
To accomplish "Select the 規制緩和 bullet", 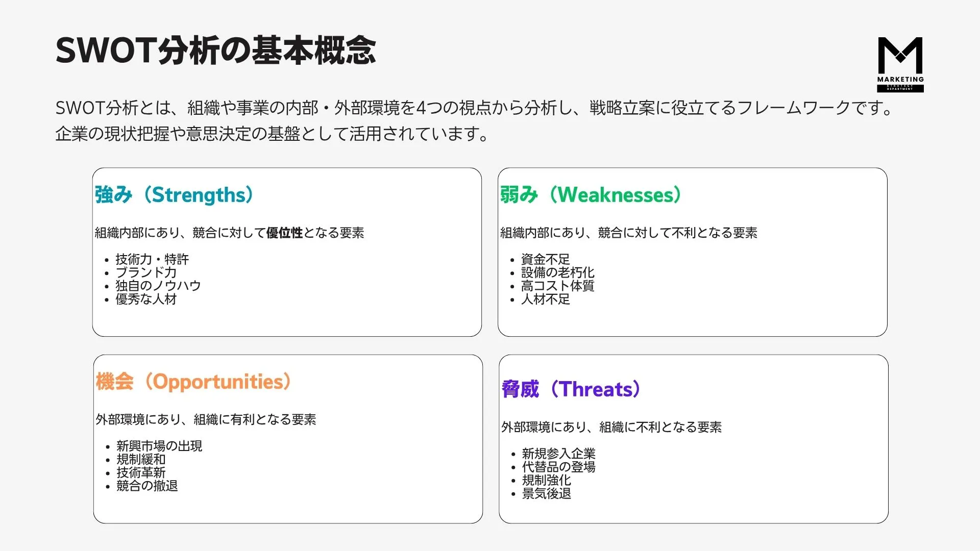I will 141,459.
